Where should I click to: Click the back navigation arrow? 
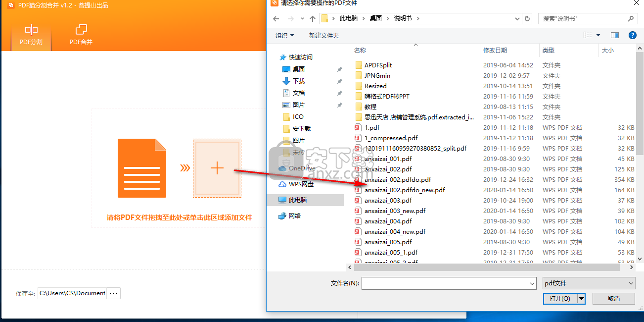click(x=276, y=18)
